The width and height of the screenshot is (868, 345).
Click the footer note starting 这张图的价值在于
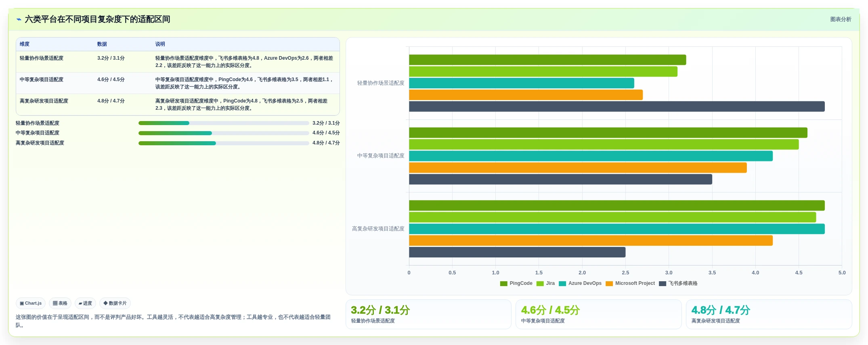click(173, 321)
